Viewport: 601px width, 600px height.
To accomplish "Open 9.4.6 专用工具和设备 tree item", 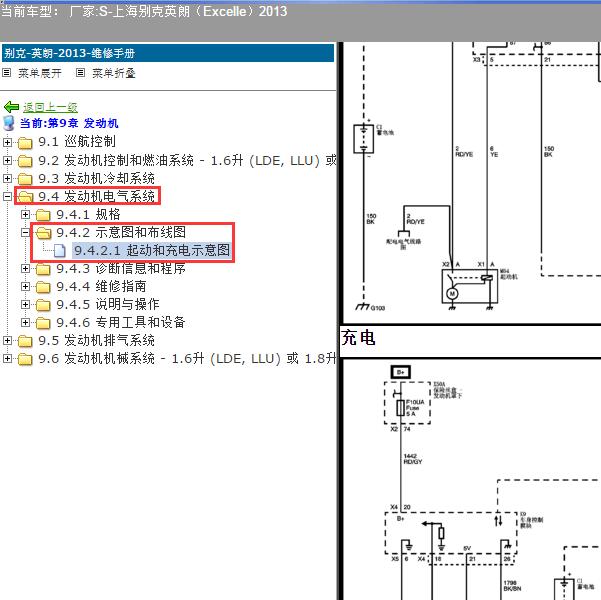I will 121,322.
